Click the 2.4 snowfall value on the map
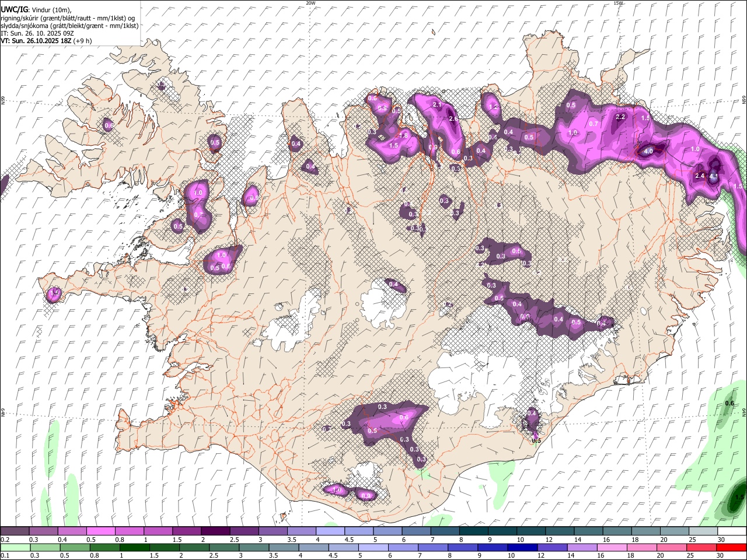This screenshot has width=747, height=560. coord(700,176)
